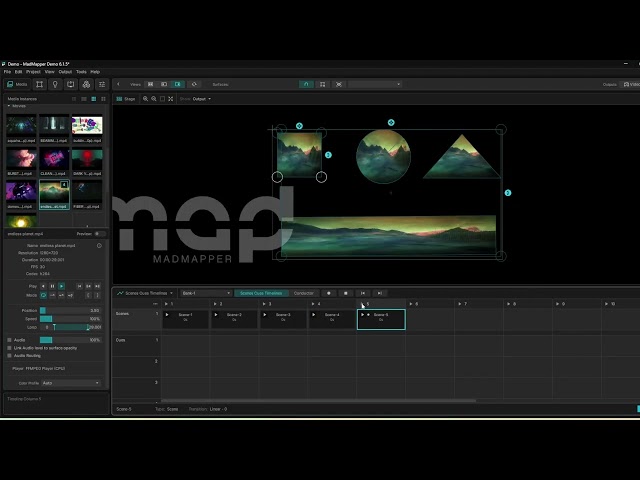Open the Output menu
Screen dimensions: 640x480
65,72
